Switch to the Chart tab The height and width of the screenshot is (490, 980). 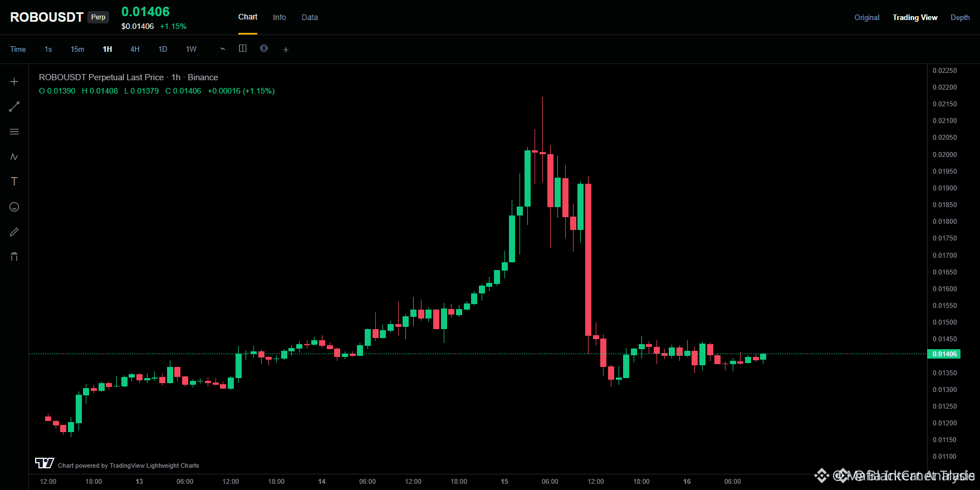pyautogui.click(x=248, y=17)
